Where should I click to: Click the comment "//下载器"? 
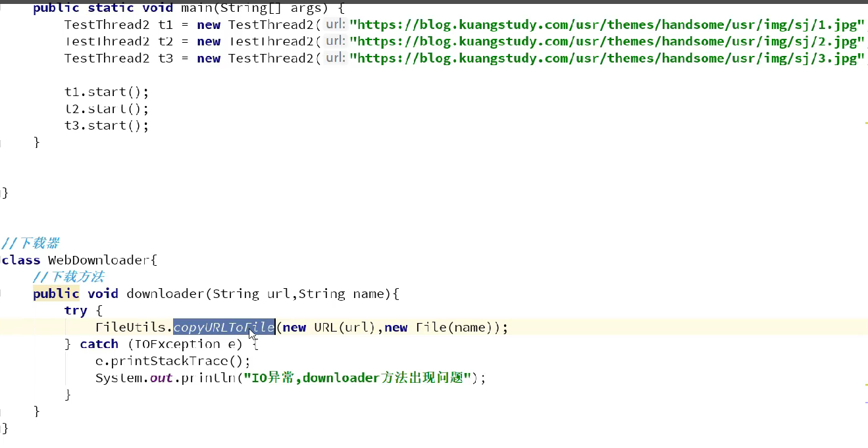tap(30, 243)
